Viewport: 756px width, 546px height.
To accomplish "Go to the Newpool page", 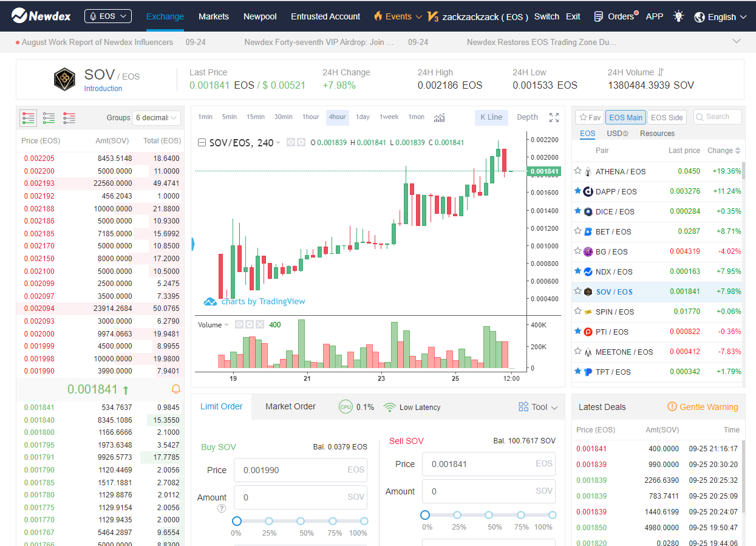I will [260, 16].
